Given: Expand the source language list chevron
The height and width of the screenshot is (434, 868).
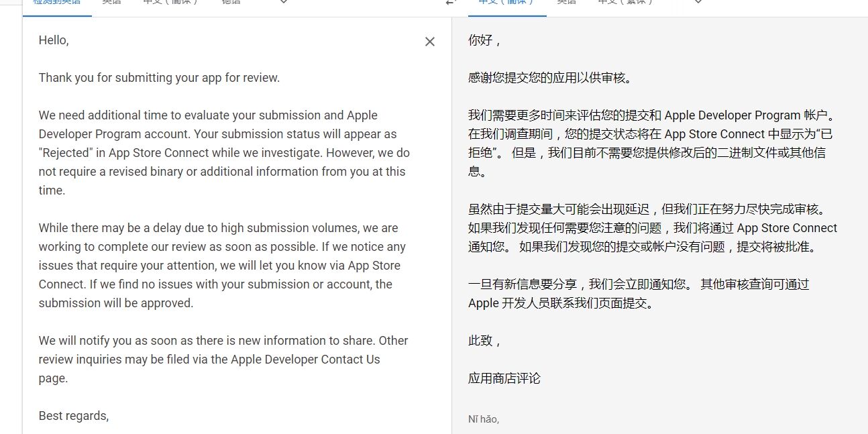Looking at the screenshot, I should (x=284, y=2).
